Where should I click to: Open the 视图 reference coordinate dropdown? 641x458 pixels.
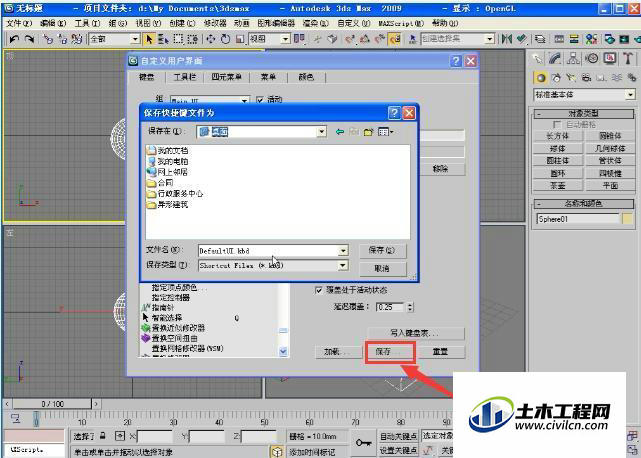pos(285,39)
